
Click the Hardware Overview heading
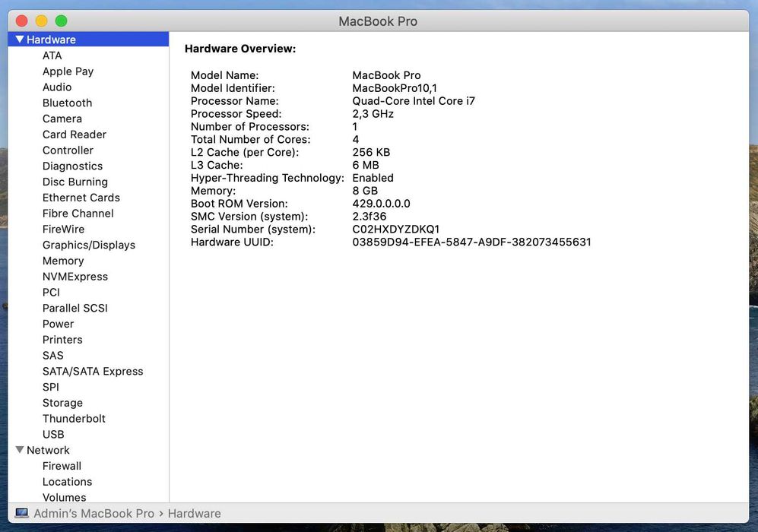[240, 49]
